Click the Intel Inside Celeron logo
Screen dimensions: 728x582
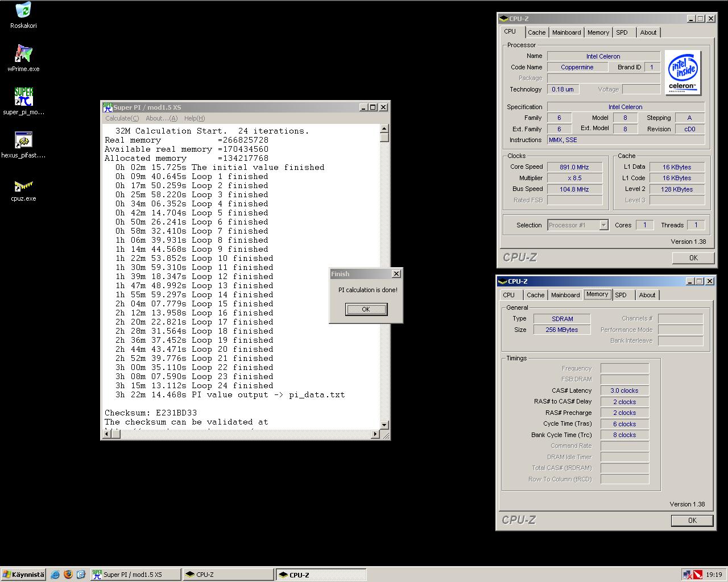(682, 73)
